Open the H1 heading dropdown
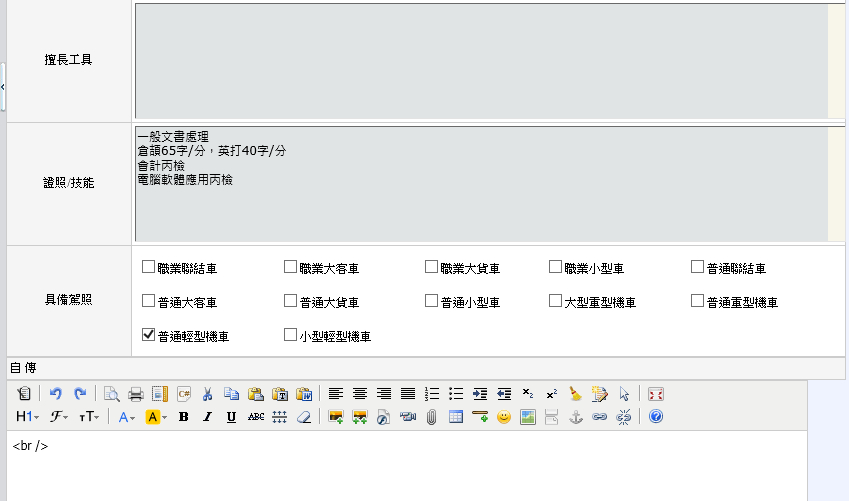 click(x=27, y=417)
